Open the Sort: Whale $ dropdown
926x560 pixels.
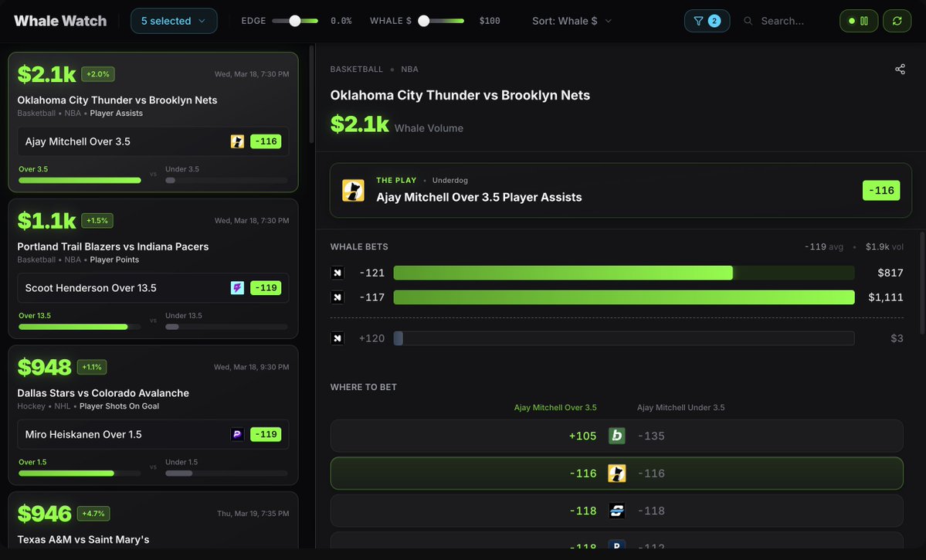(572, 21)
